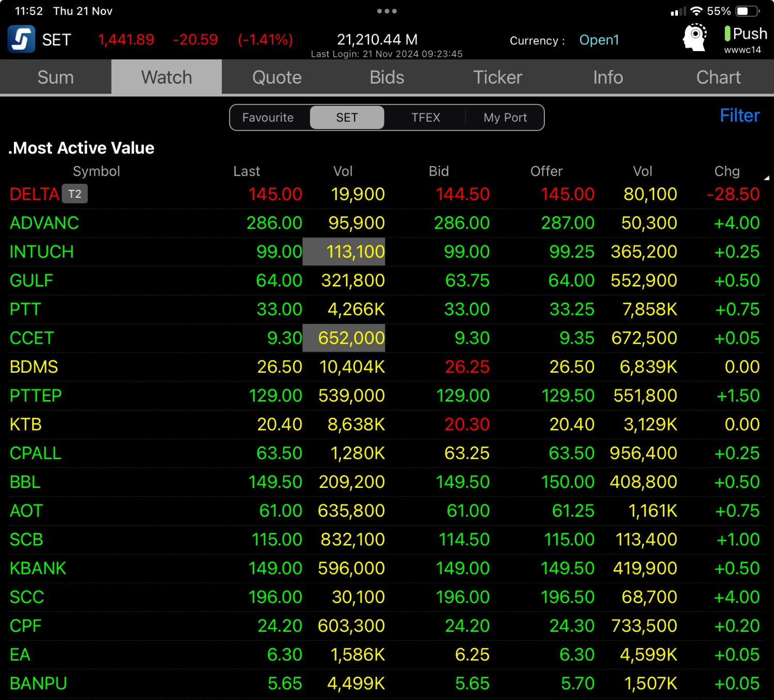The image size is (774, 700).
Task: Select the CPALL stock symbol
Action: pyautogui.click(x=36, y=453)
